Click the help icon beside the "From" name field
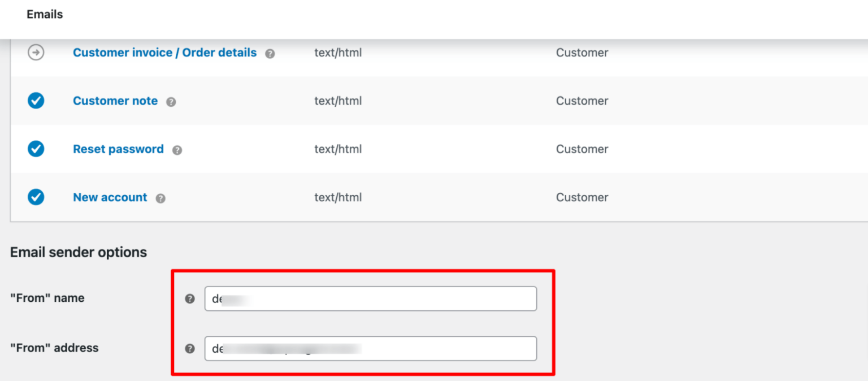 tap(189, 299)
